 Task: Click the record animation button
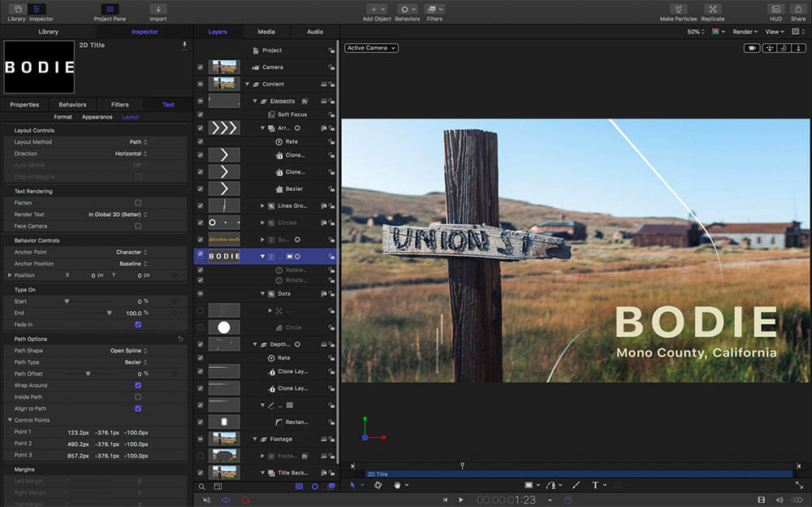[245, 500]
